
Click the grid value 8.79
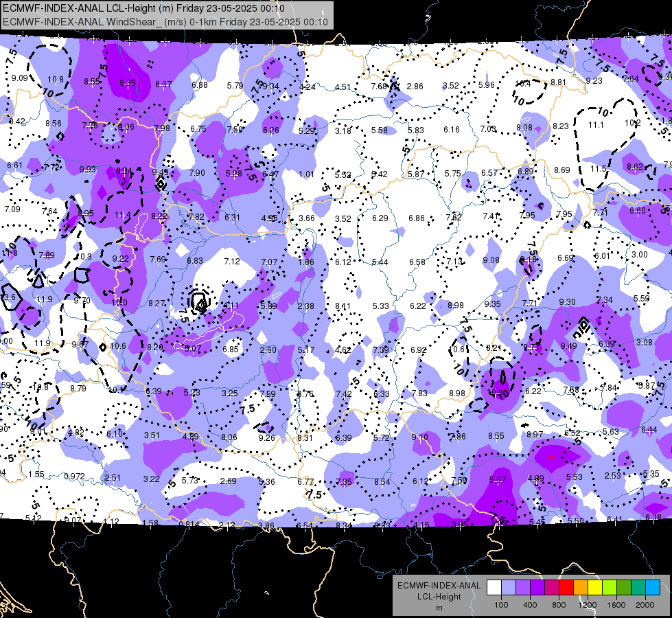78,388
